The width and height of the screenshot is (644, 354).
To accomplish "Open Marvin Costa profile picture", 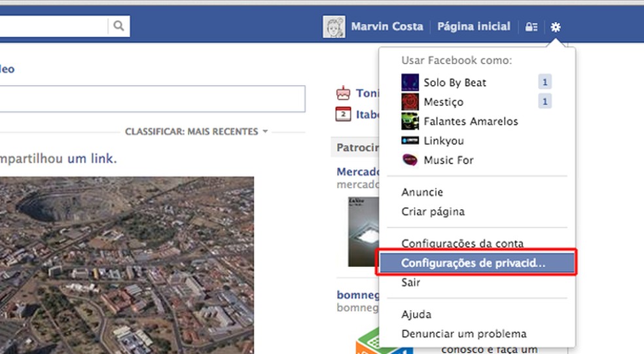I will [x=334, y=27].
